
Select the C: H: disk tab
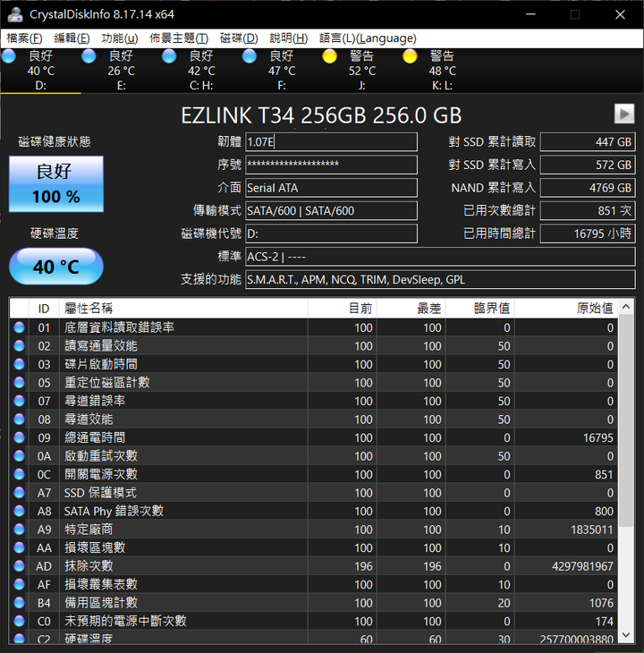201,71
